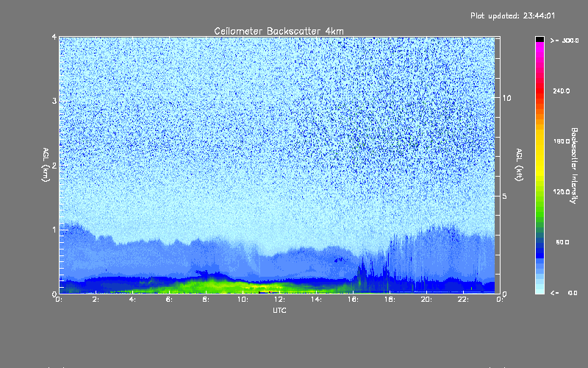Click the '4' tick on AGL (km) axis
The height and width of the screenshot is (368, 588).
(54, 37)
